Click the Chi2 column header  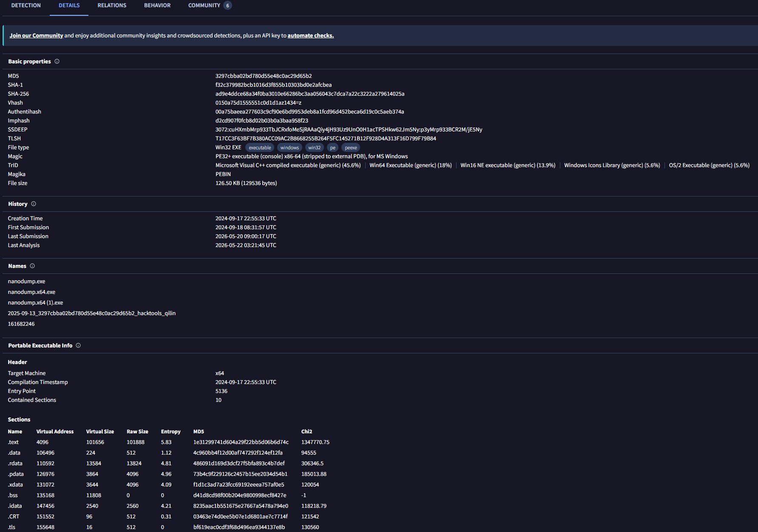[x=307, y=432]
